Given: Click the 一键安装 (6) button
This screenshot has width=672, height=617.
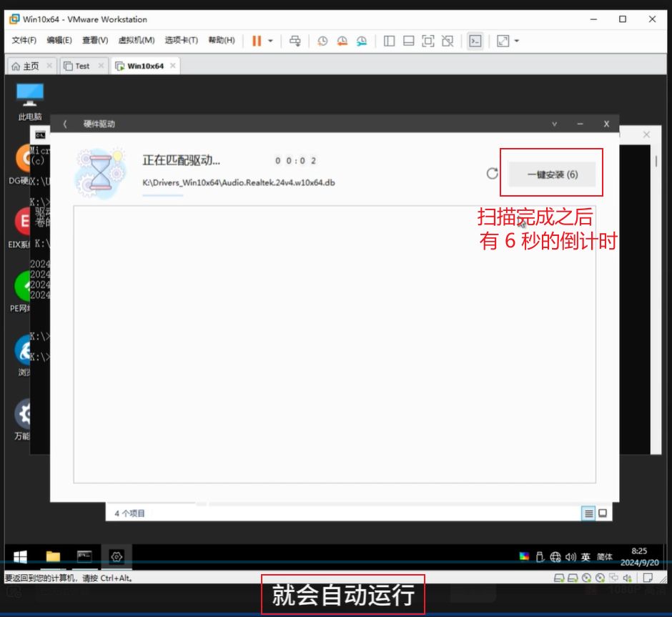Looking at the screenshot, I should [x=552, y=174].
